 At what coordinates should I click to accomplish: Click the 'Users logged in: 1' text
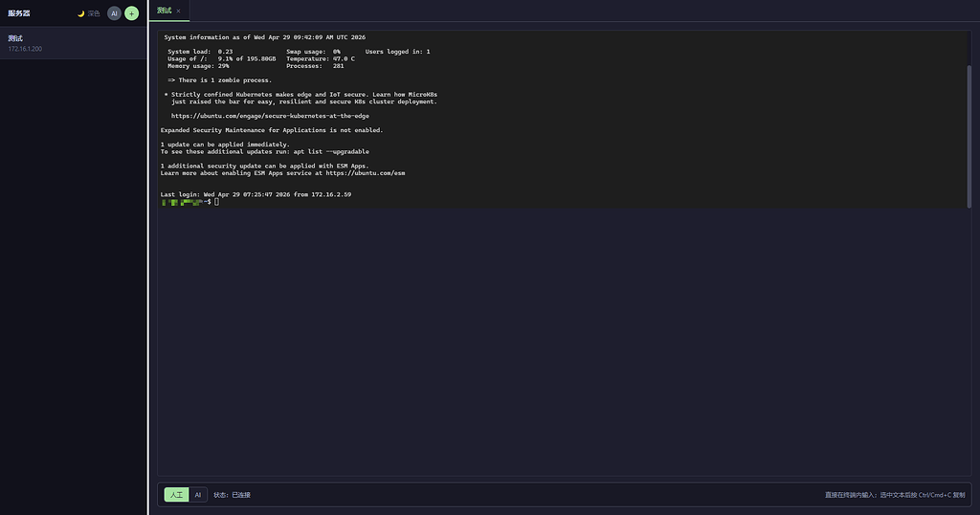click(x=397, y=52)
